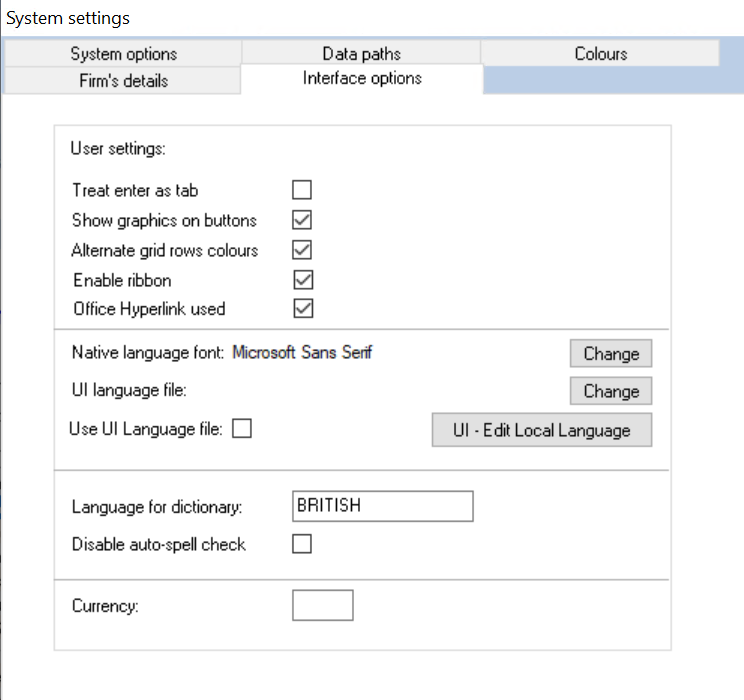Viewport: 744px width, 700px height.
Task: Open UI - Edit Local Language
Action: 542,430
